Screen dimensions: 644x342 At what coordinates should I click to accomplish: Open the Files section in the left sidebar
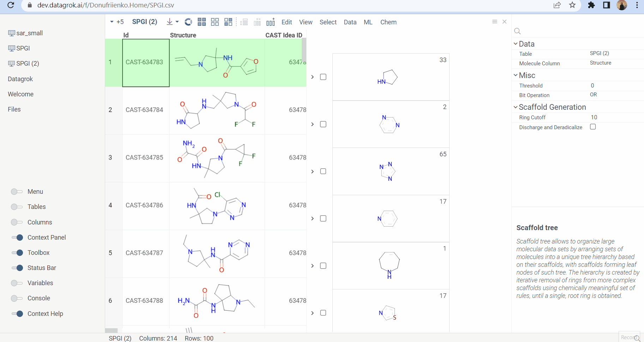pyautogui.click(x=14, y=109)
